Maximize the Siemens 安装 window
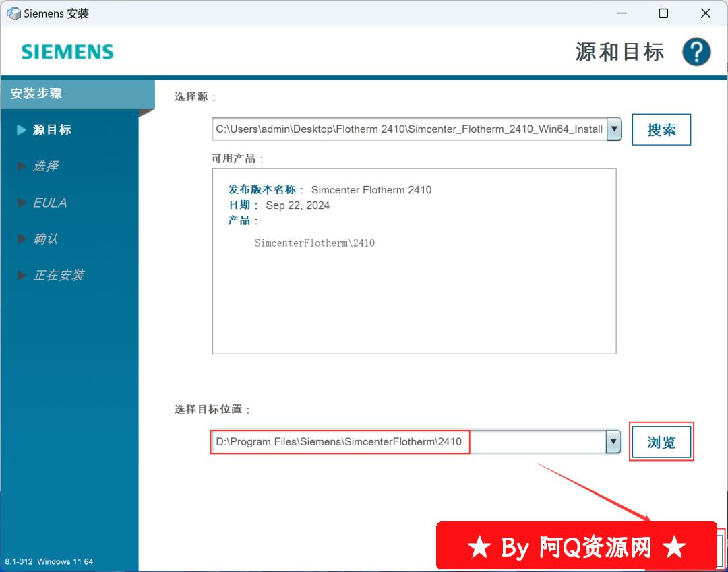 (x=663, y=13)
